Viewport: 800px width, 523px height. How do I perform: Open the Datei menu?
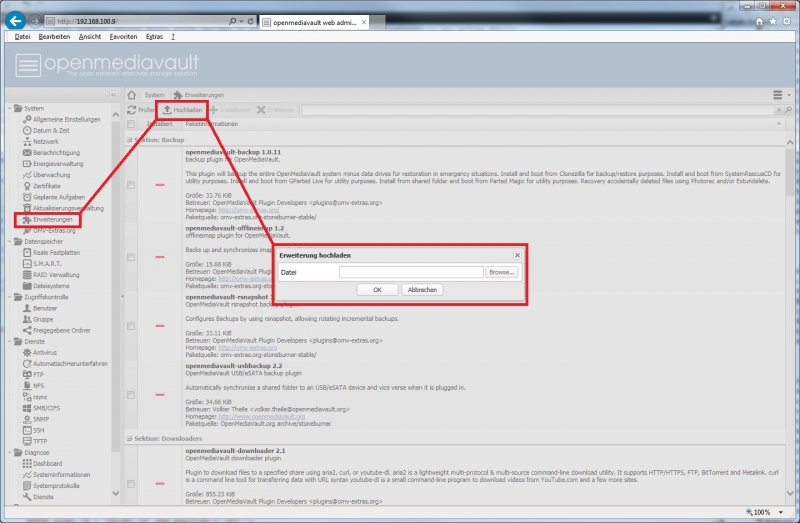pos(22,37)
